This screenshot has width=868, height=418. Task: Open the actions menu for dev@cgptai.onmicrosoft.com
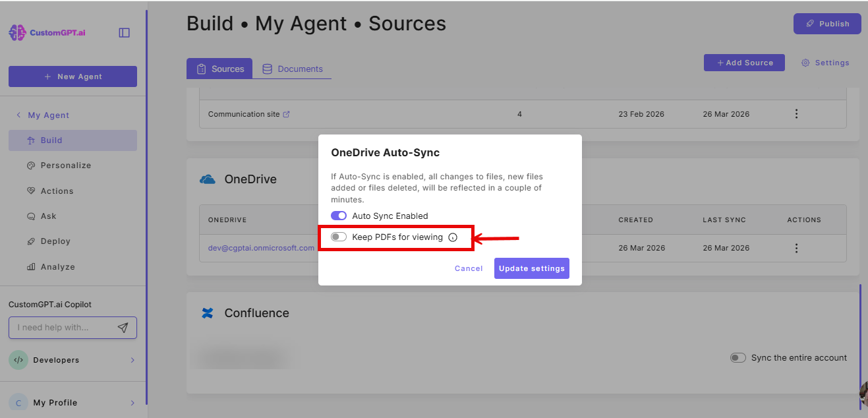796,248
